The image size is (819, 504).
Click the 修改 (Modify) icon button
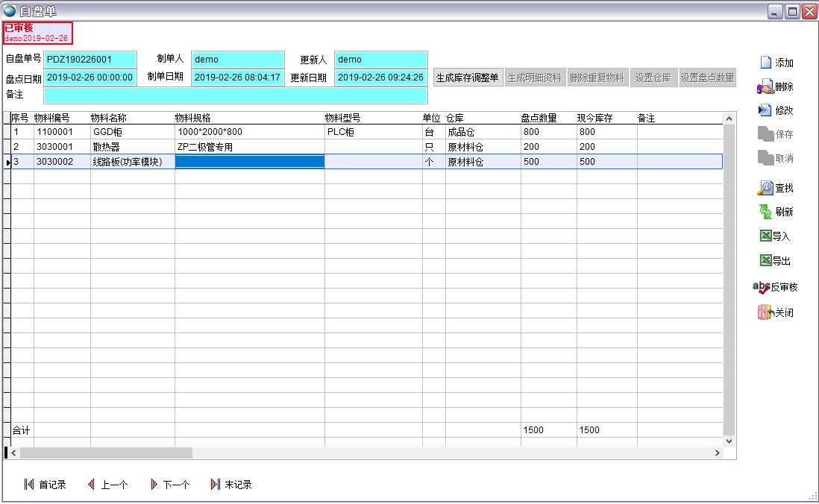click(766, 110)
